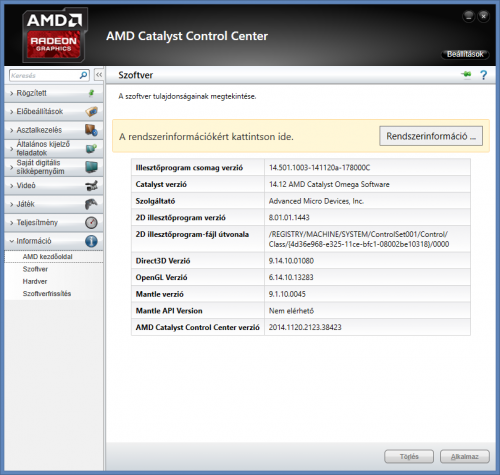Screen dimensions: 500x475
Task: Click the green pin icon beside Rögzített
Action: pyautogui.click(x=91, y=93)
